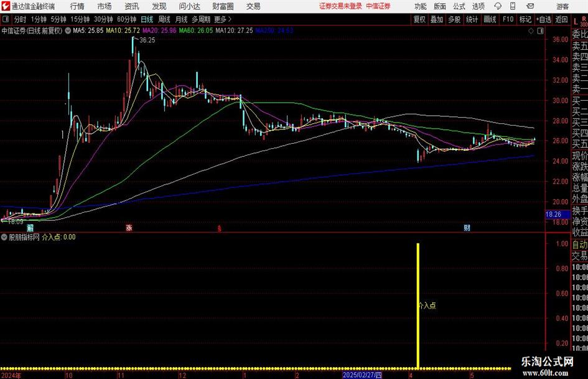Add stock via +自选 button
The image size is (588, 379).
[544, 19]
